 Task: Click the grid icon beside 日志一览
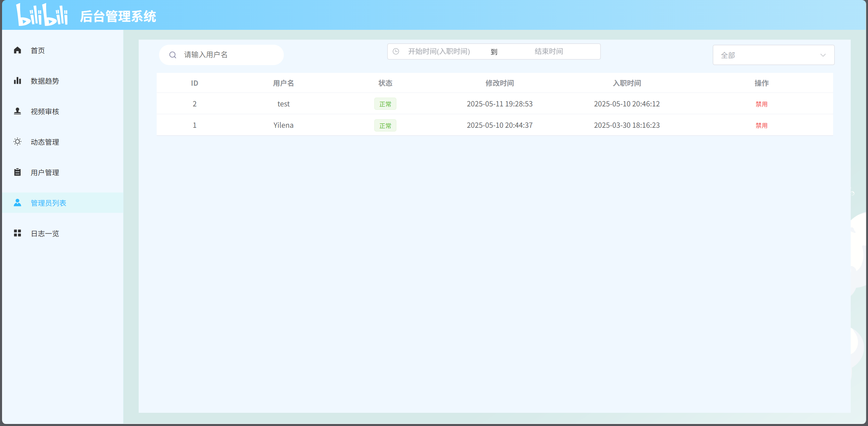click(x=17, y=233)
